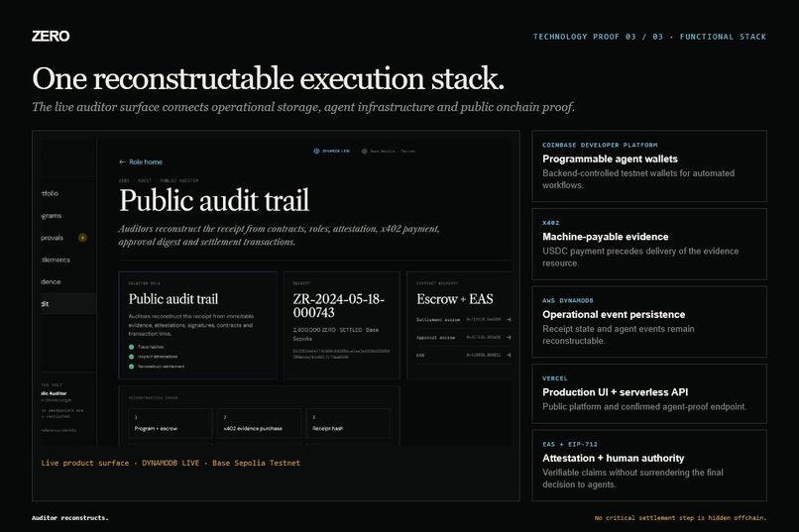Click step 3 Receipt hash

[348, 423]
